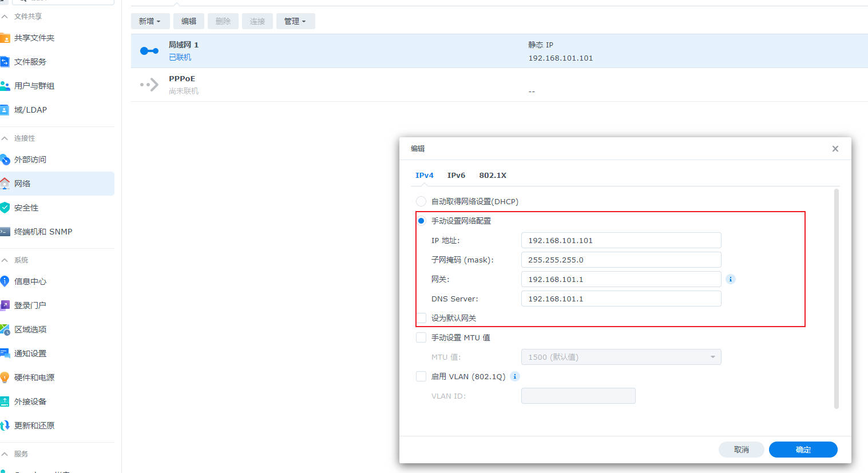Open the External Devices (外接设备) icon
868x473 pixels.
[5, 402]
